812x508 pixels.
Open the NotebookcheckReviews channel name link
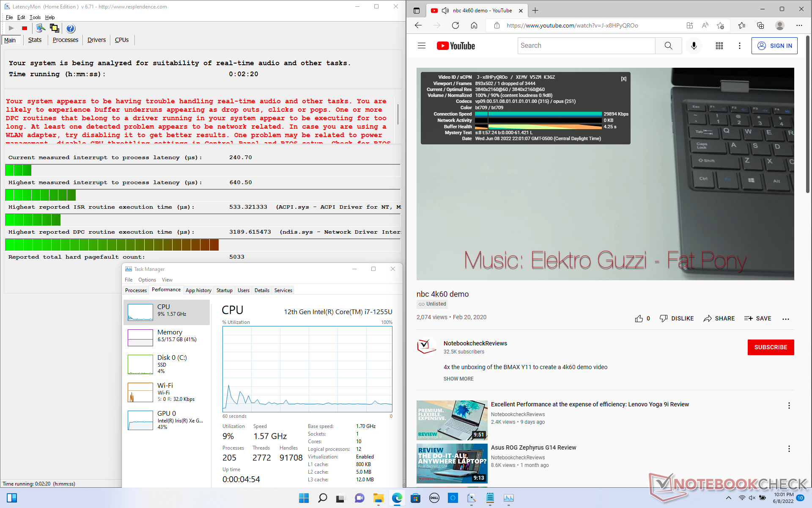point(475,343)
